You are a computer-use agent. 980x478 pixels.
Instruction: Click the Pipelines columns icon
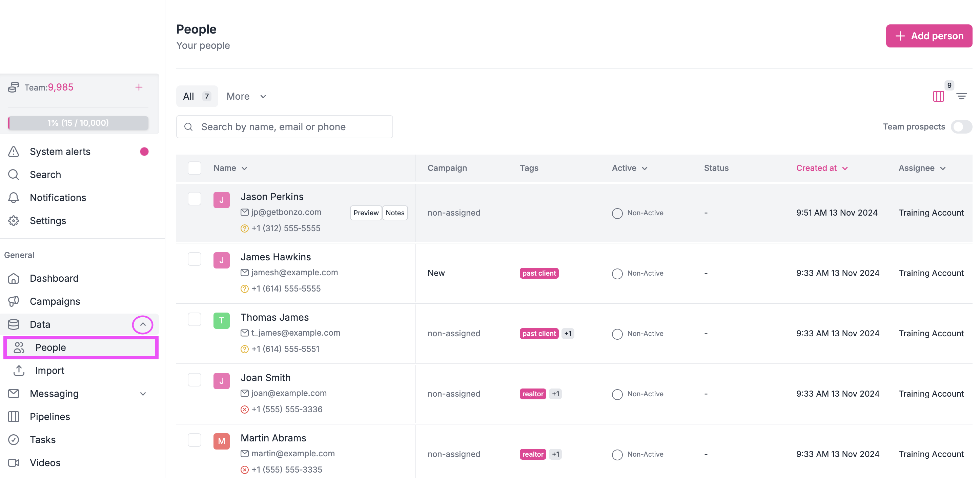click(x=14, y=416)
